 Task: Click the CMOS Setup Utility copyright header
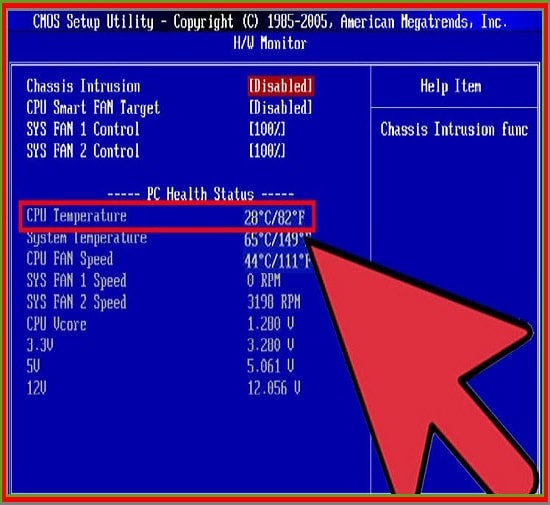[x=270, y=22]
